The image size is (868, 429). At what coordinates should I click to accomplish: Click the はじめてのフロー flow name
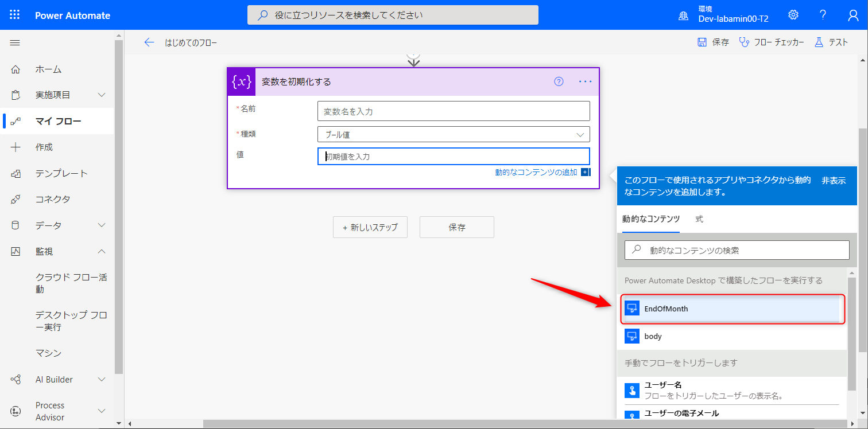coord(191,42)
